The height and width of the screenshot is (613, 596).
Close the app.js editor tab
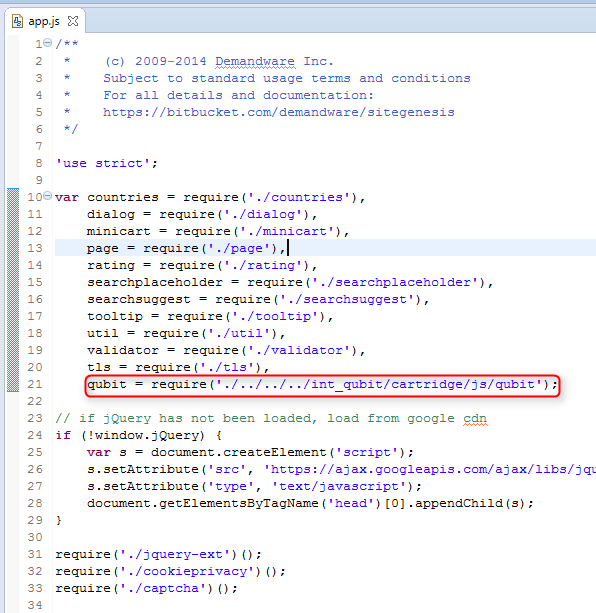point(73,21)
